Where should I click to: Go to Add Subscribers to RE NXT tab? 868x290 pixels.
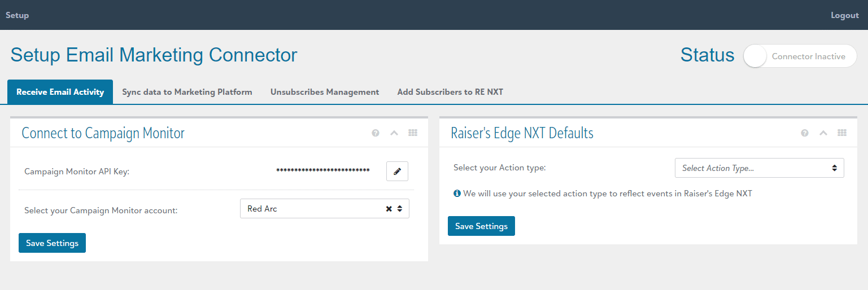click(450, 92)
